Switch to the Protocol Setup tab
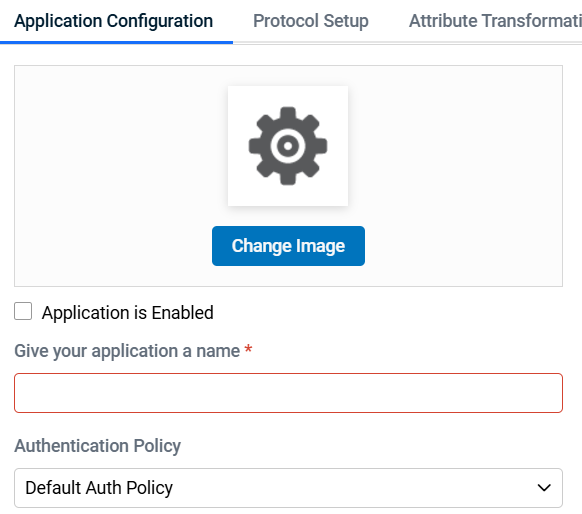 311,21
